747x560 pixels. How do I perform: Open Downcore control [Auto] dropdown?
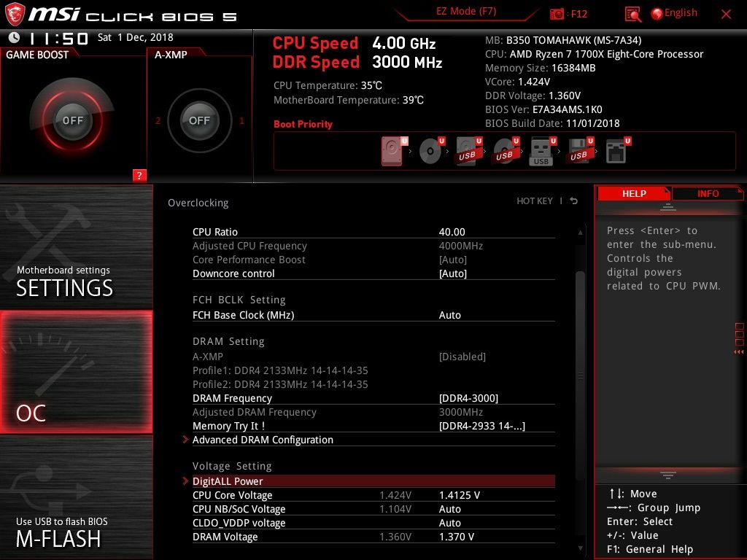click(452, 274)
